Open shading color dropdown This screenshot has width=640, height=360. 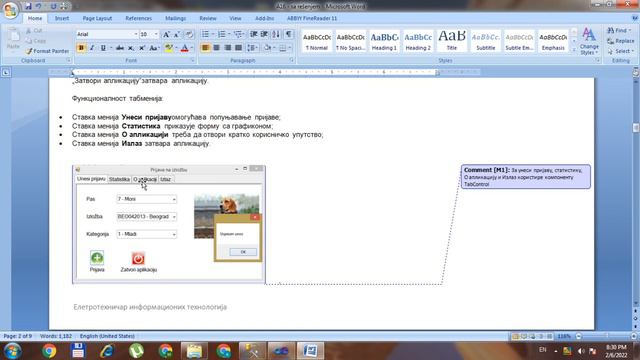(x=274, y=48)
